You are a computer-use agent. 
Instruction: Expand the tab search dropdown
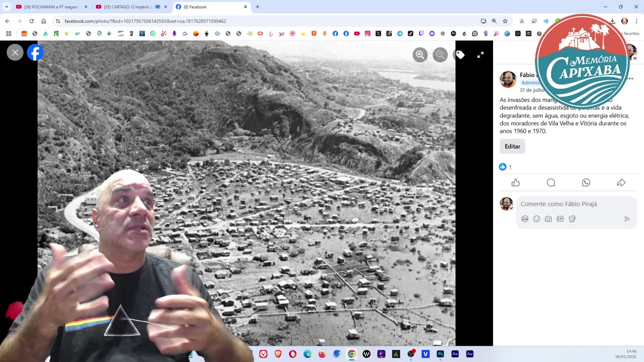(7, 7)
